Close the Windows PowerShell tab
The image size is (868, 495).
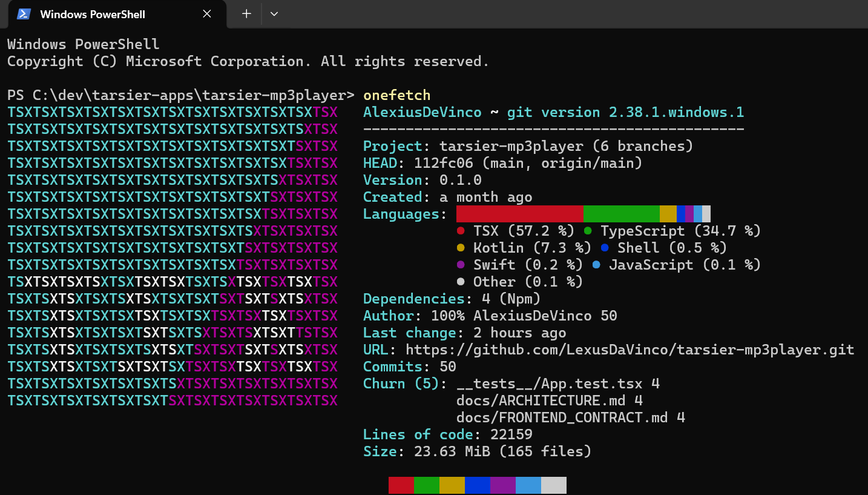(207, 14)
